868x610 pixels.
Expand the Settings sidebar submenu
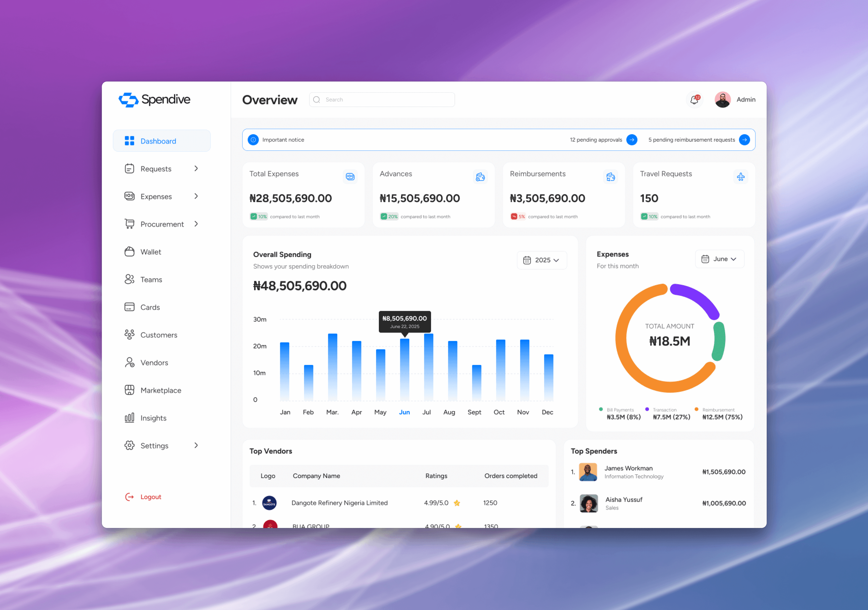click(x=196, y=445)
